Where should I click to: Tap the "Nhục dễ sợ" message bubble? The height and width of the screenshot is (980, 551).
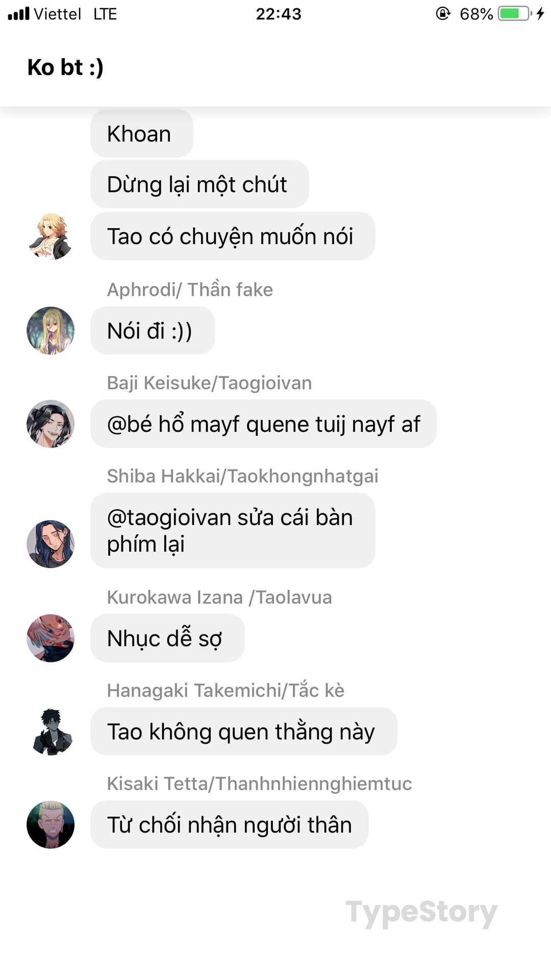coord(167,638)
